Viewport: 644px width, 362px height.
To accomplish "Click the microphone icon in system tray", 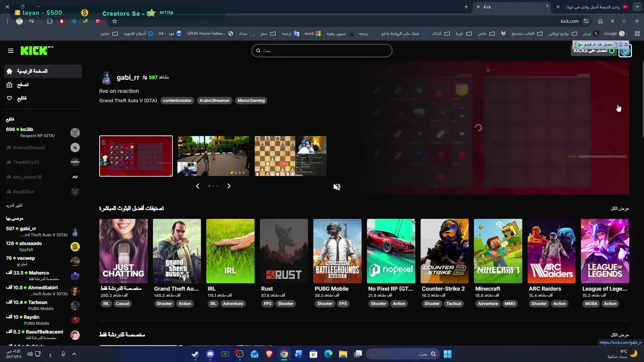I will [63, 354].
